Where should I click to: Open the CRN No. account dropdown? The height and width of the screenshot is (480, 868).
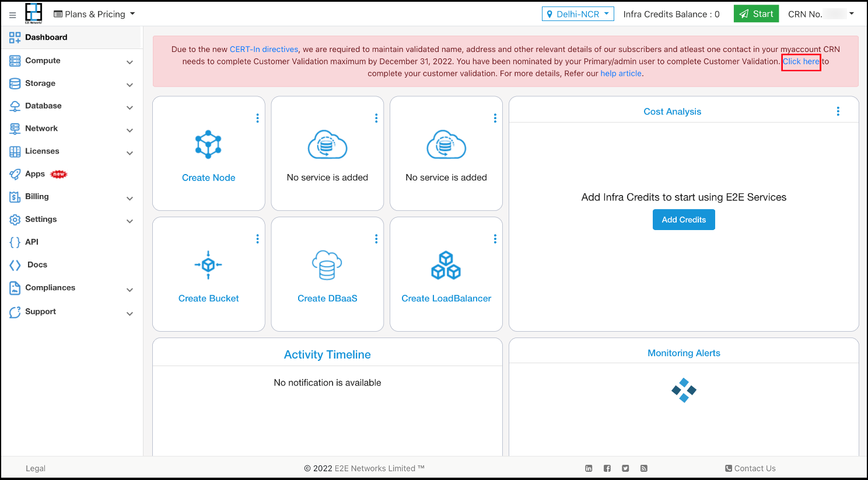(x=821, y=14)
